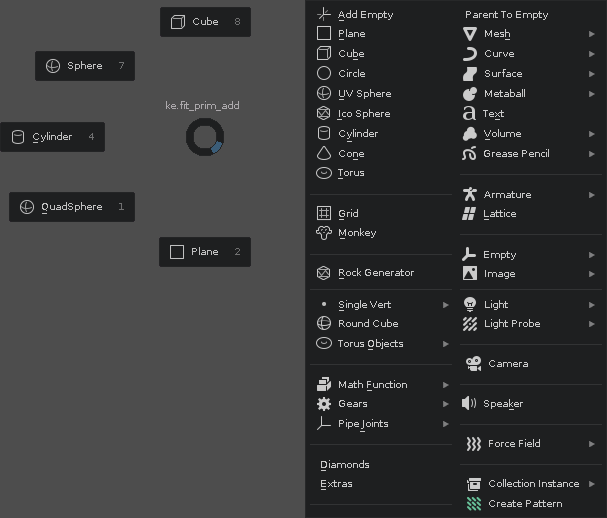
Task: Click the Text object icon
Action: [469, 114]
